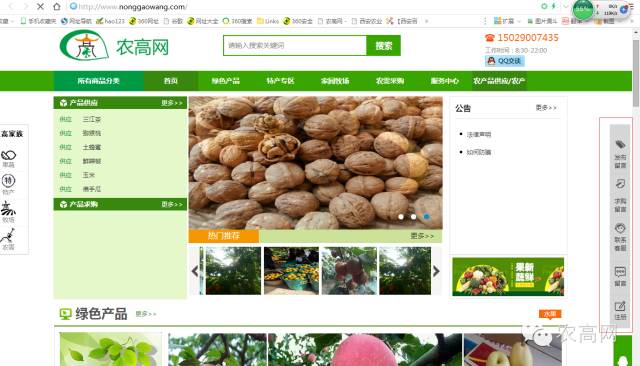Image resolution: width=640 pixels, height=366 pixels.
Task: Click the speech-bubble message icon in right sidebar
Action: coord(620,272)
